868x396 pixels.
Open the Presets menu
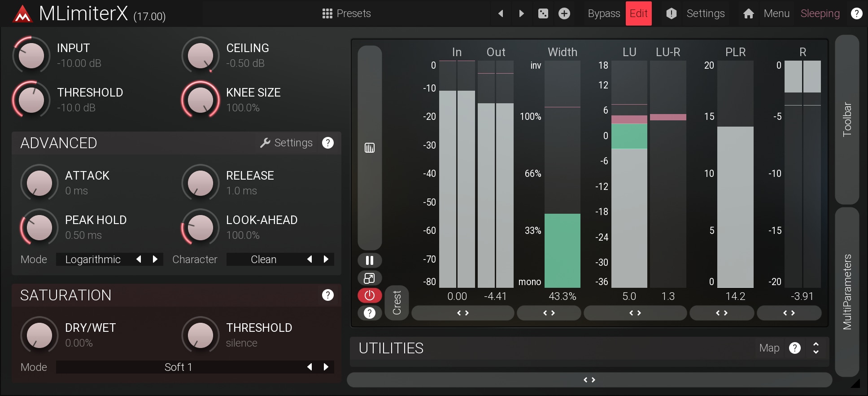347,13
